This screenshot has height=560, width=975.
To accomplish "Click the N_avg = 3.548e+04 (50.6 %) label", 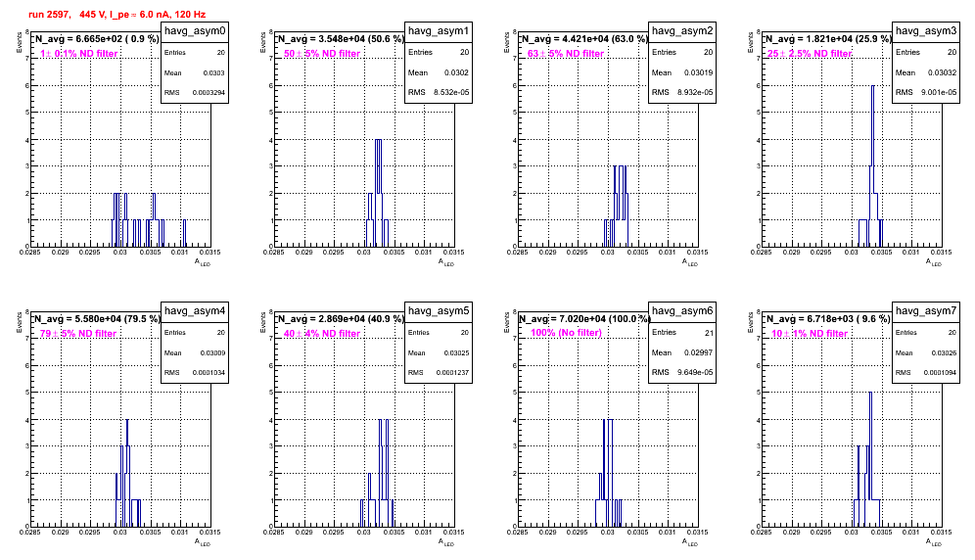I will point(341,39).
